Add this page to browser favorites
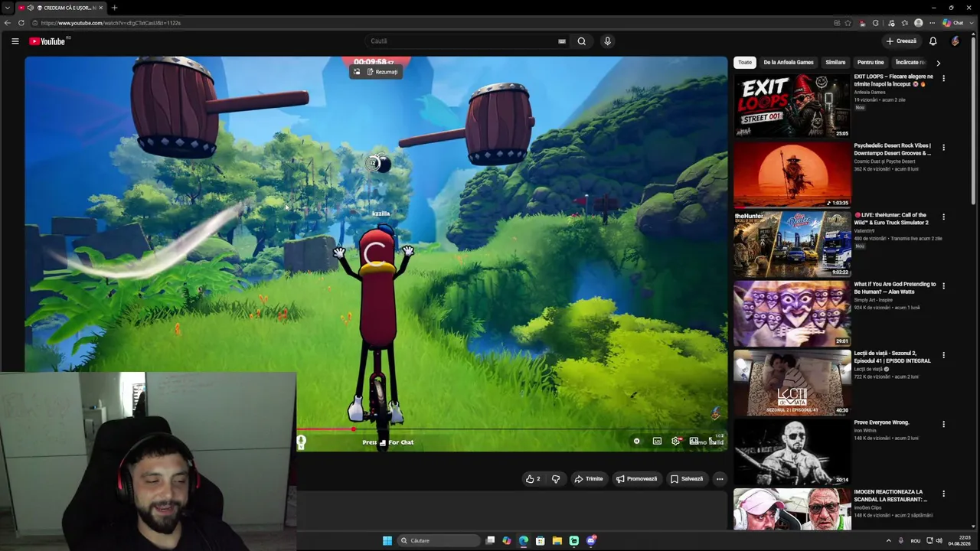The width and height of the screenshot is (980, 551). pyautogui.click(x=848, y=23)
